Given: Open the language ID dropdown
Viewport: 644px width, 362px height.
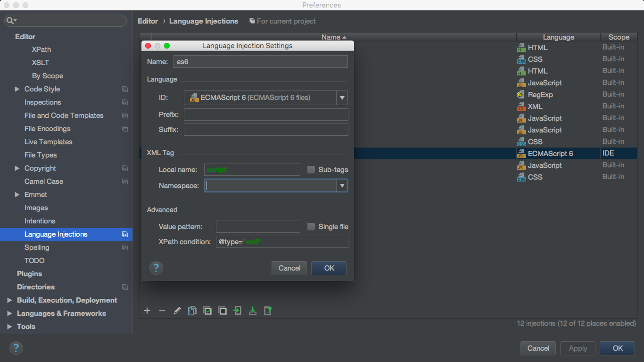Looking at the screenshot, I should coord(342,98).
